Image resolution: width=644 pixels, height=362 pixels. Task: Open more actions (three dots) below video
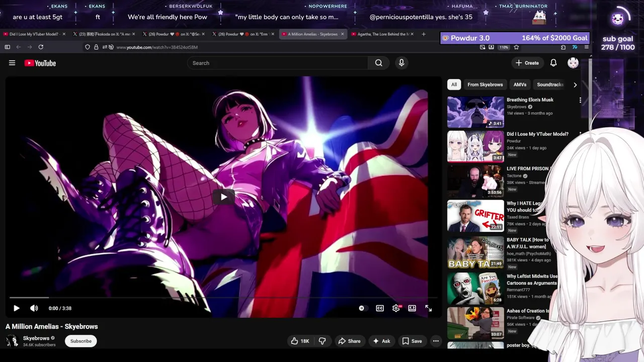(436, 341)
